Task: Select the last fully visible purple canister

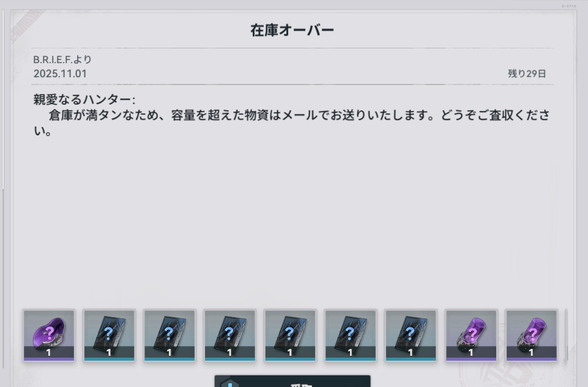Action: [532, 335]
